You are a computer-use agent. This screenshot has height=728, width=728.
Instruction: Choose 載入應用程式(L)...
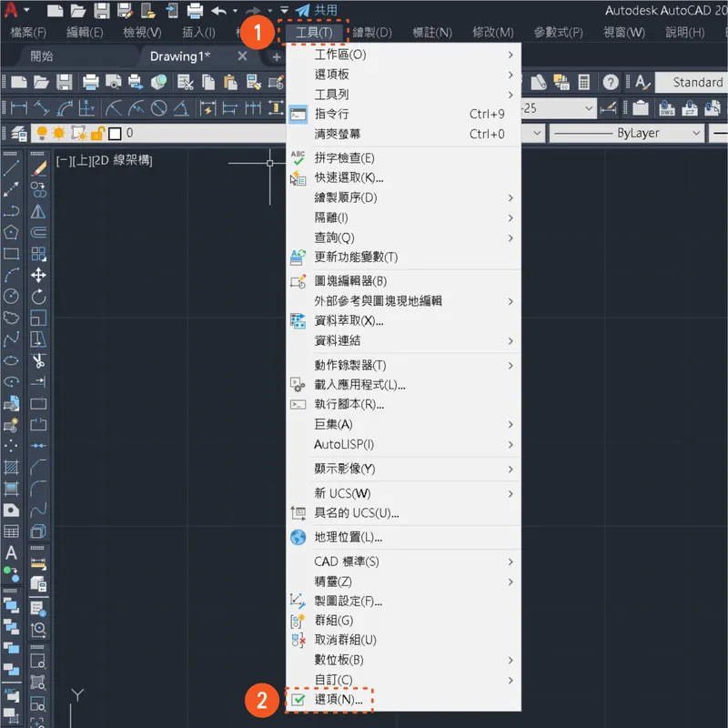[x=403, y=385]
